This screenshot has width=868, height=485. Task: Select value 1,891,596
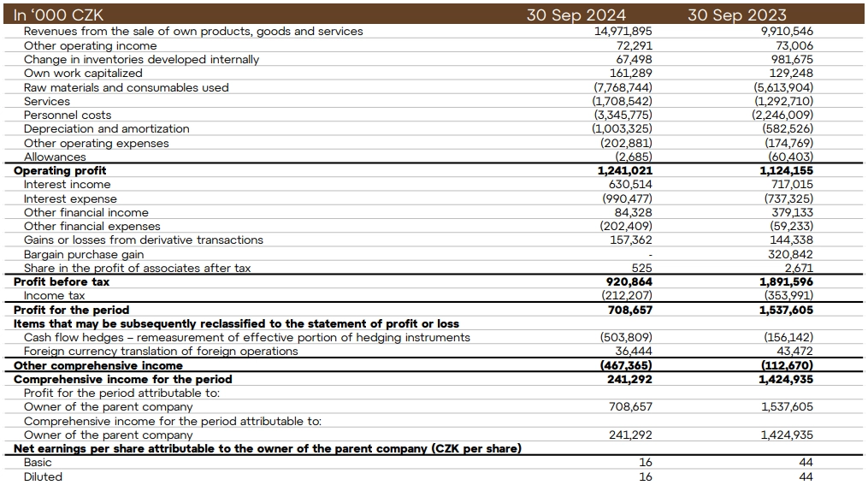[786, 282]
